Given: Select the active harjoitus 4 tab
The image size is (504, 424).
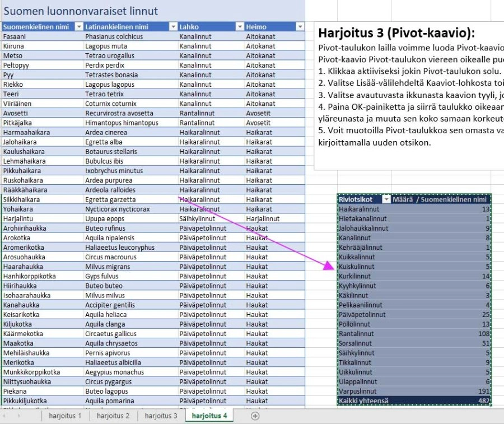Looking at the screenshot, I should pos(209,416).
